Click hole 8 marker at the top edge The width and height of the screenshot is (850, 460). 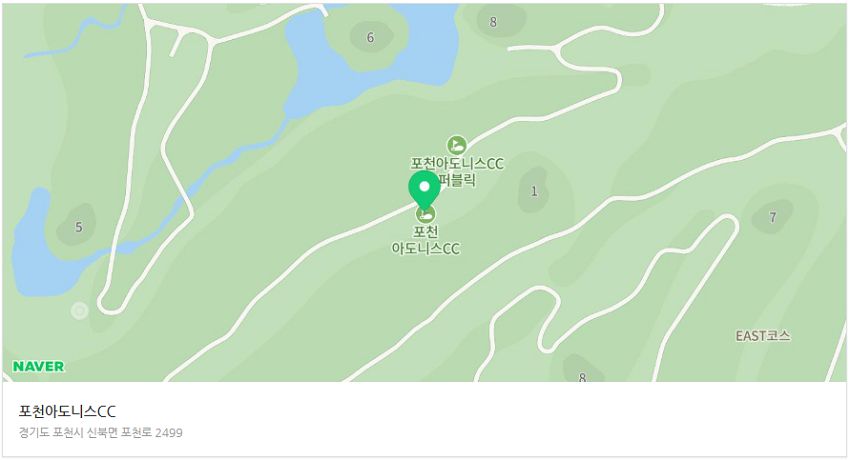pyautogui.click(x=493, y=22)
